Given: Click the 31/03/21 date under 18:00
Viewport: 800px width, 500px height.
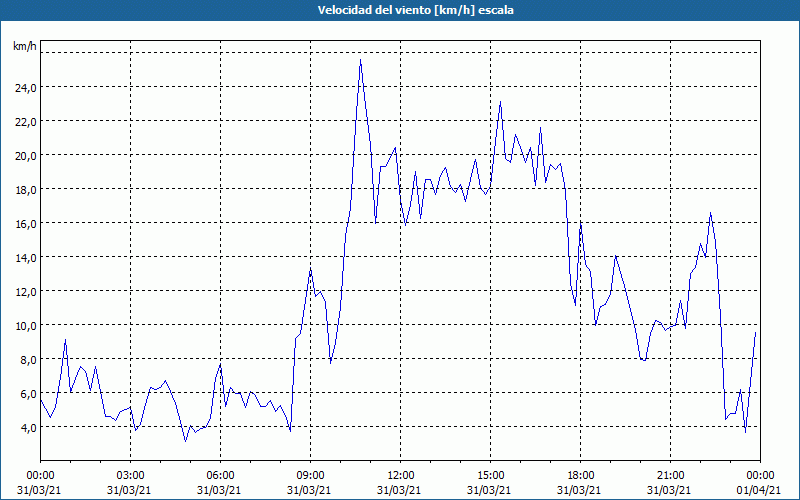Looking at the screenshot, I should coord(579,490).
